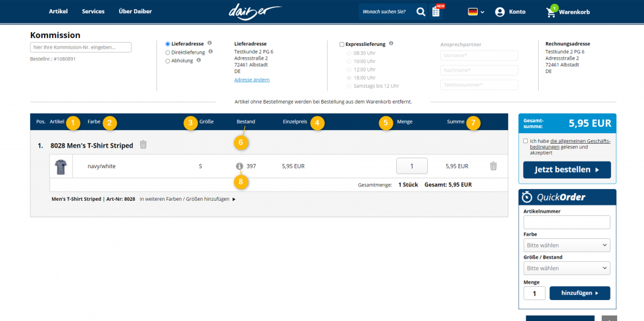Open the Konto menu

(517, 12)
